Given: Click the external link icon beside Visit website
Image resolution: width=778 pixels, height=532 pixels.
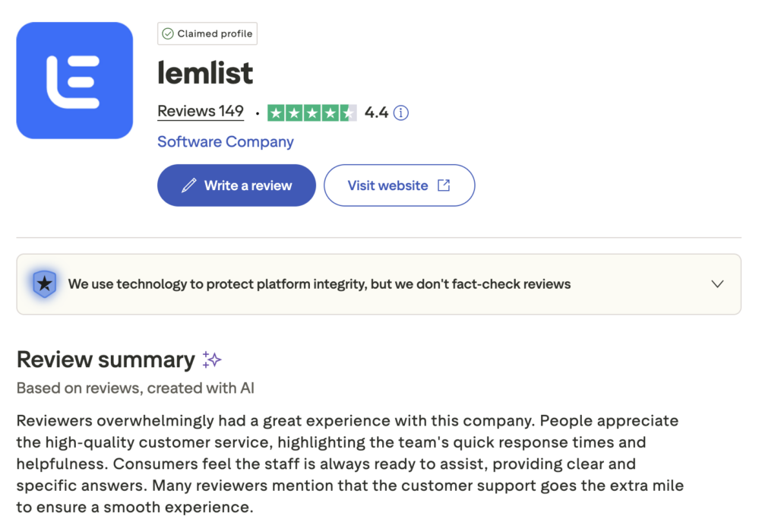Looking at the screenshot, I should [x=444, y=185].
